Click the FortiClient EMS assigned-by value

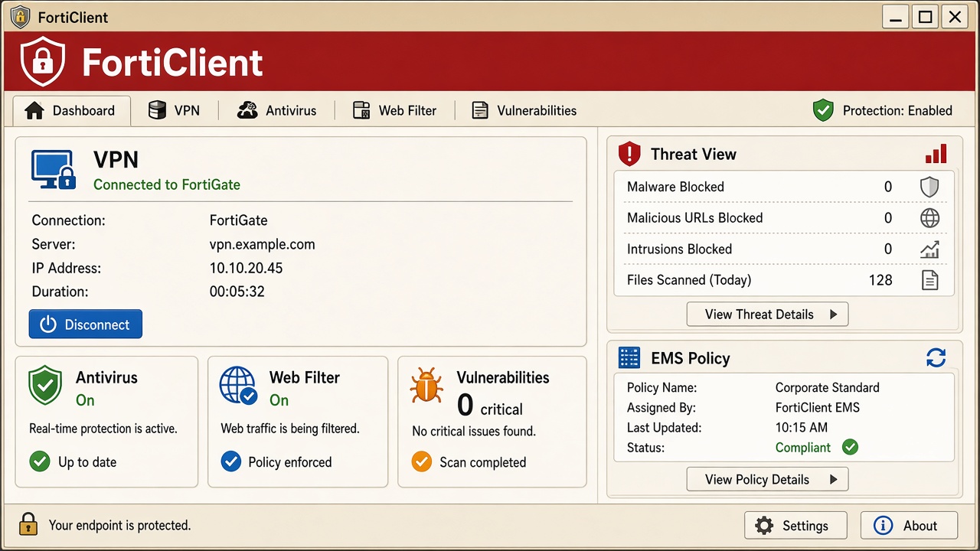pos(818,408)
